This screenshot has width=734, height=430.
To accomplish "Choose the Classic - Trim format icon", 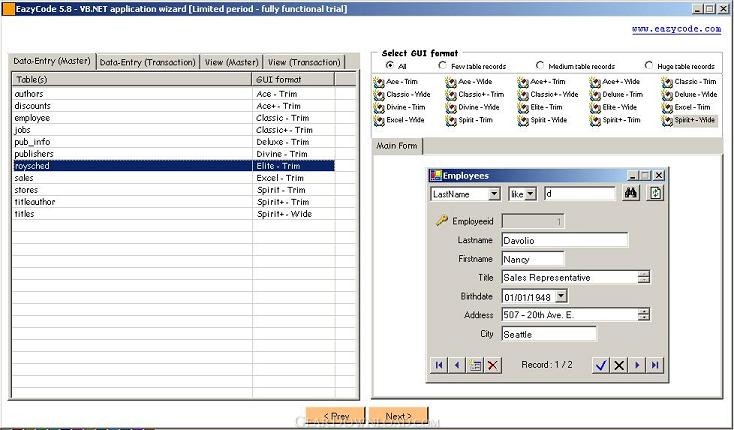I will [667, 83].
